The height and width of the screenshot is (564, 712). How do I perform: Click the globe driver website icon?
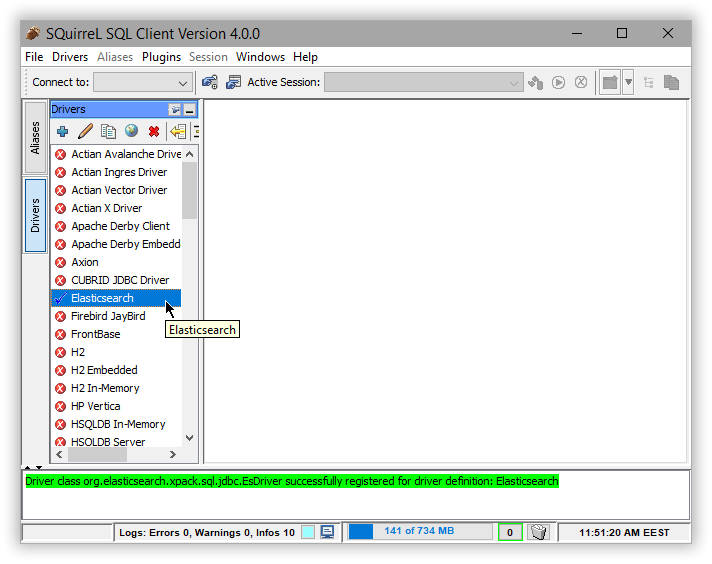coord(131,131)
